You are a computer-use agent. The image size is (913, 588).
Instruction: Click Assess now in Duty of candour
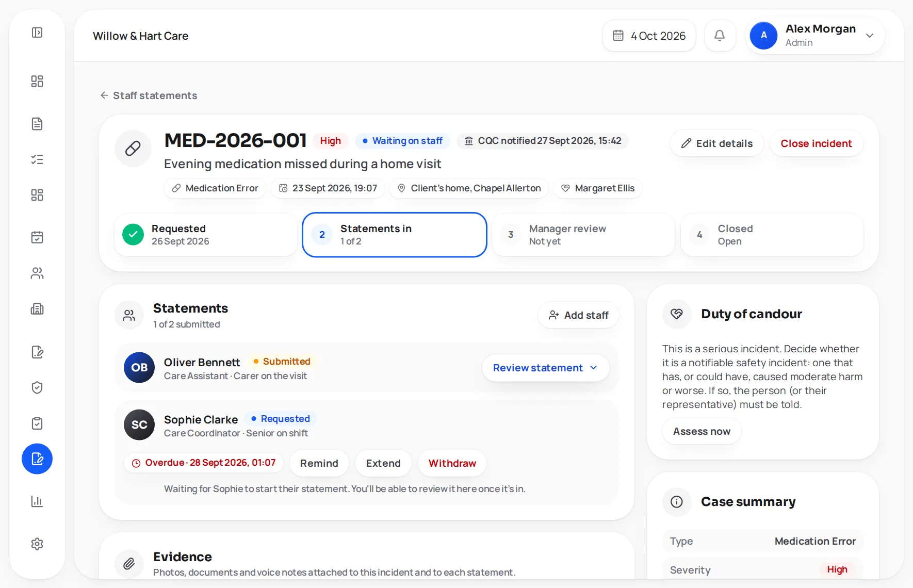tap(702, 431)
